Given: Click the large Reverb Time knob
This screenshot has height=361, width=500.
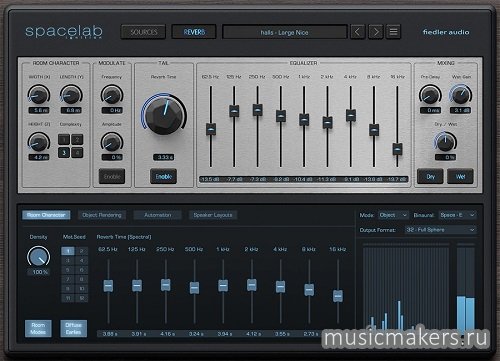Looking at the screenshot, I should click(164, 114).
